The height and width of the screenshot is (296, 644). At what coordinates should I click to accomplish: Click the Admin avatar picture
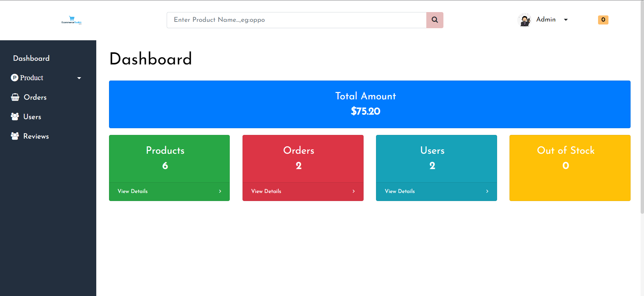(525, 20)
